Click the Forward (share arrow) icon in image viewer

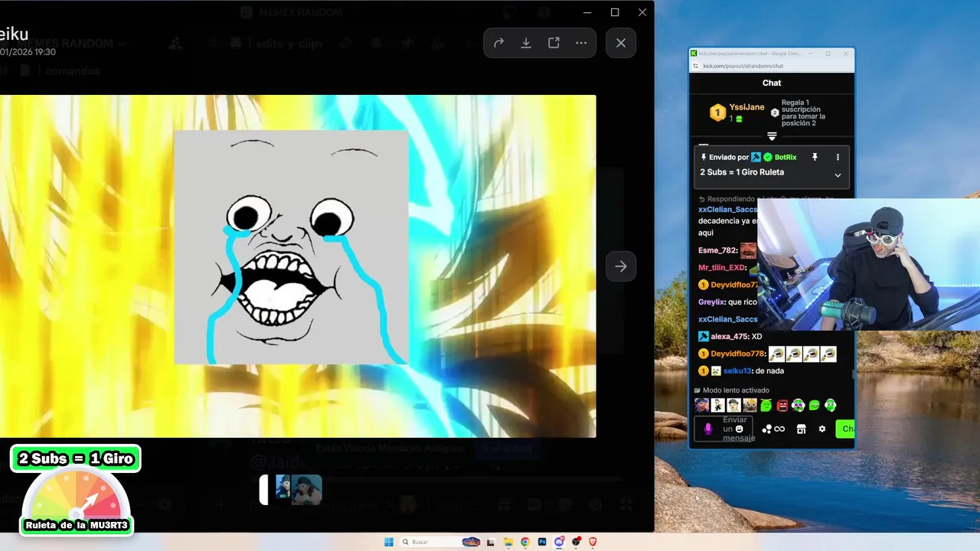[x=498, y=43]
